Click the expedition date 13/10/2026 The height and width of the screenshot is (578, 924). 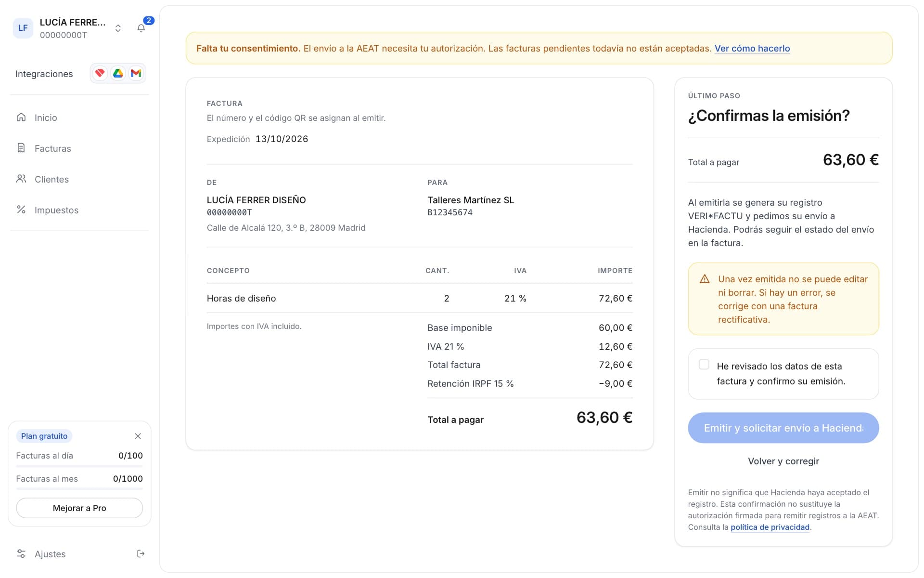pyautogui.click(x=282, y=139)
